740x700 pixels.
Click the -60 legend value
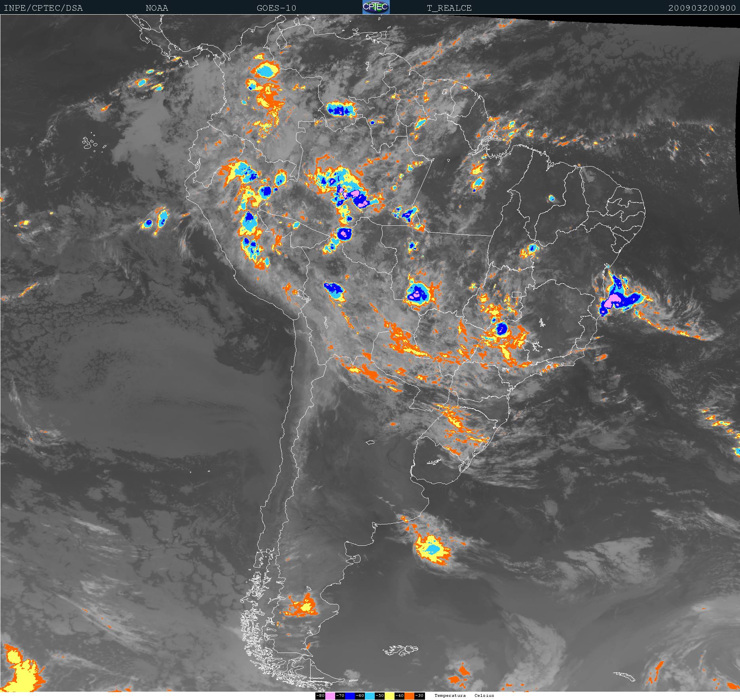pos(360,696)
